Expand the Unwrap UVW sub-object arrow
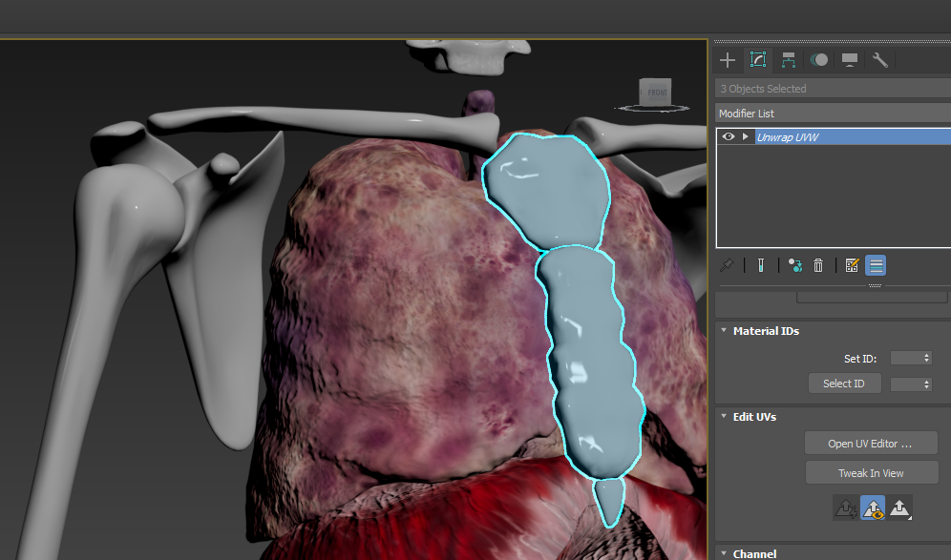 click(746, 137)
